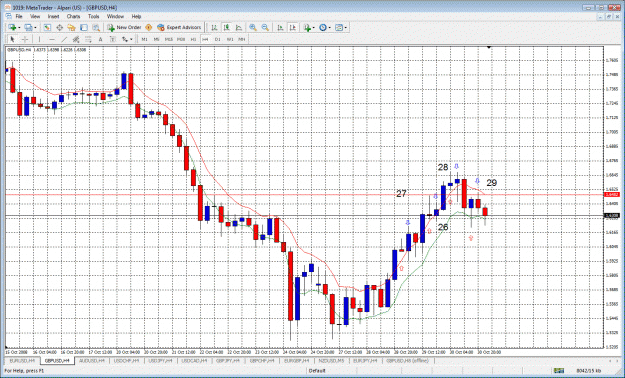Expand the Periods dropdown arrow
Screen dimensions: 625x378
(329, 28)
